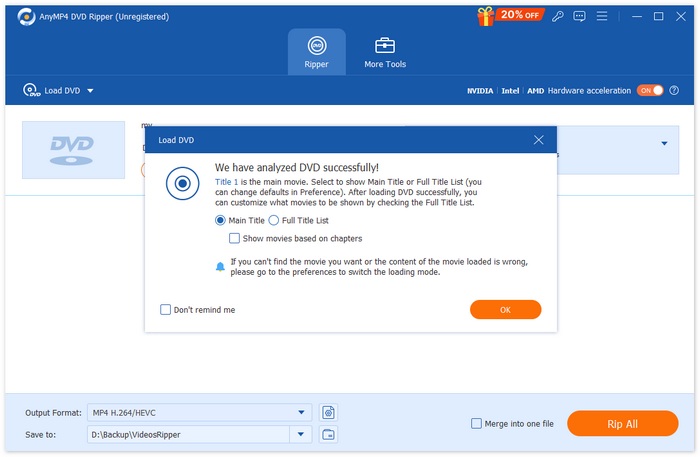Open registration via the key icon
Screen dimensions: 700x457
pyautogui.click(x=557, y=16)
